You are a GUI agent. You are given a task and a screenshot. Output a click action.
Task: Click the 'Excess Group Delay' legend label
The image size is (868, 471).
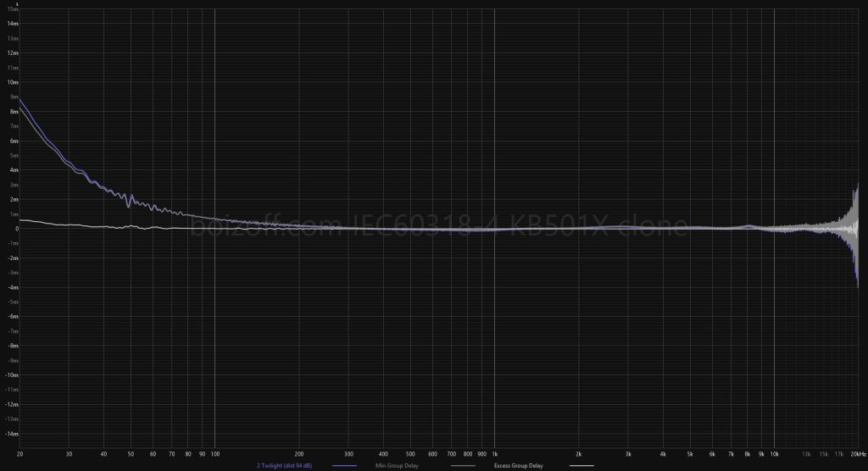tap(518, 466)
